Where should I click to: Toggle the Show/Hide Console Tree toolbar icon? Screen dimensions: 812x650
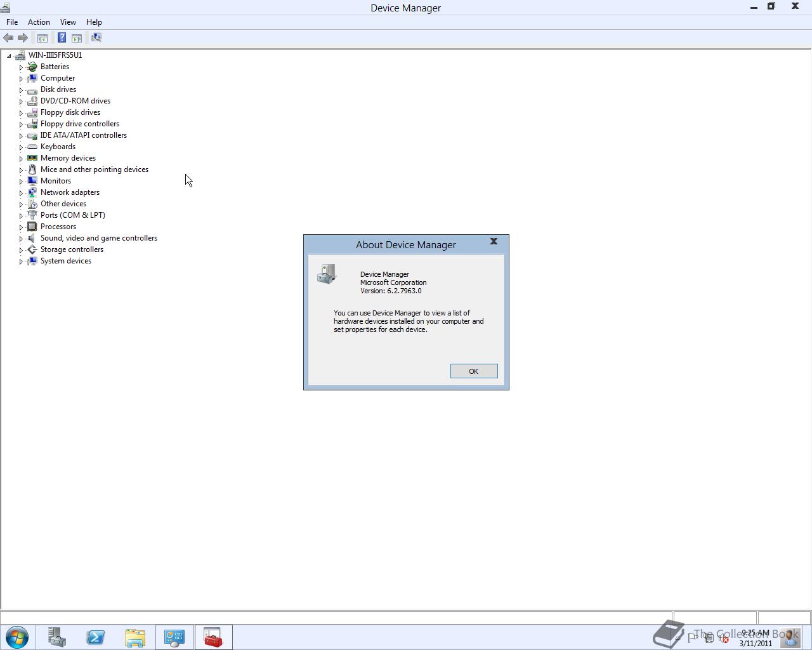(x=43, y=38)
